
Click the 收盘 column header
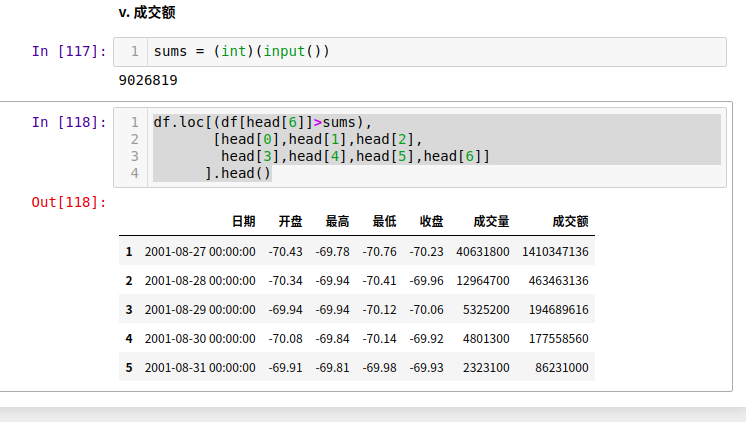432,222
